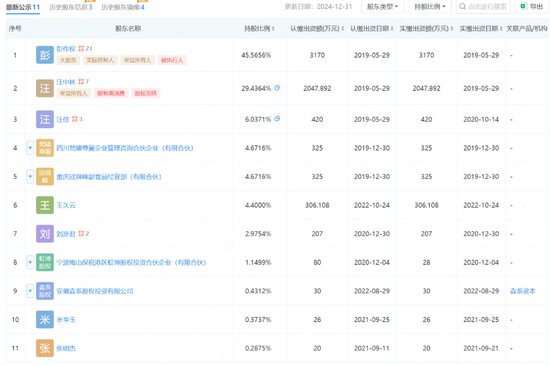This screenshot has width=550, height=366.
Task: Open the Ningbo partnership link in row 8
Action: point(131,262)
